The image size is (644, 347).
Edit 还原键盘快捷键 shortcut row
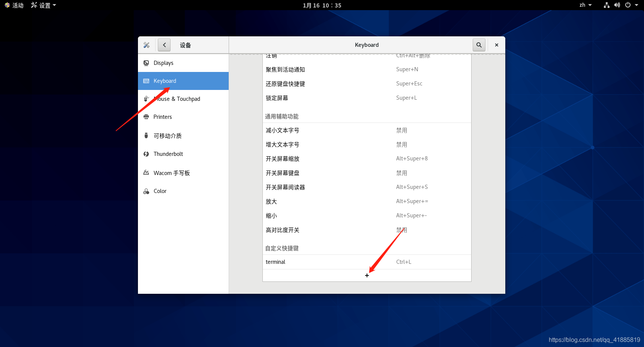click(x=367, y=84)
